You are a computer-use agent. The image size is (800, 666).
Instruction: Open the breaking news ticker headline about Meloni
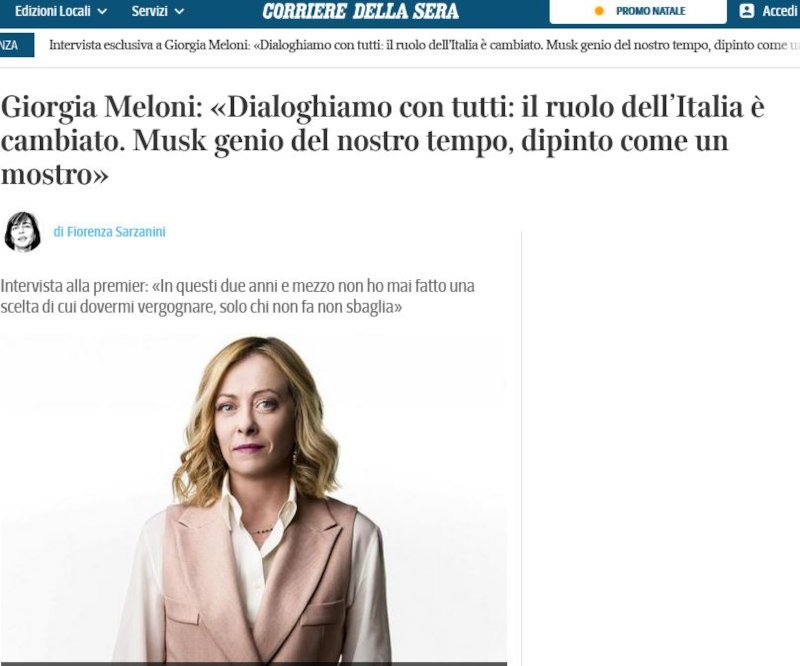(423, 45)
